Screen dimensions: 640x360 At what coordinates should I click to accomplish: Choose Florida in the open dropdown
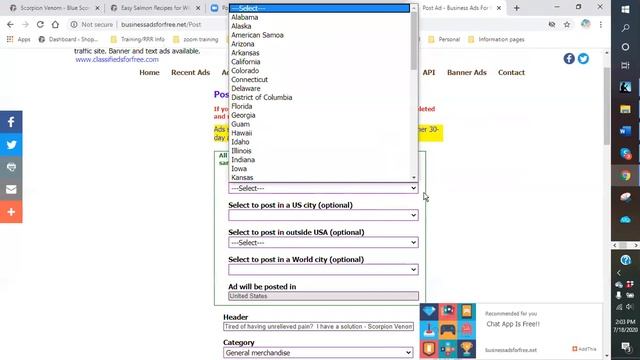point(320,106)
